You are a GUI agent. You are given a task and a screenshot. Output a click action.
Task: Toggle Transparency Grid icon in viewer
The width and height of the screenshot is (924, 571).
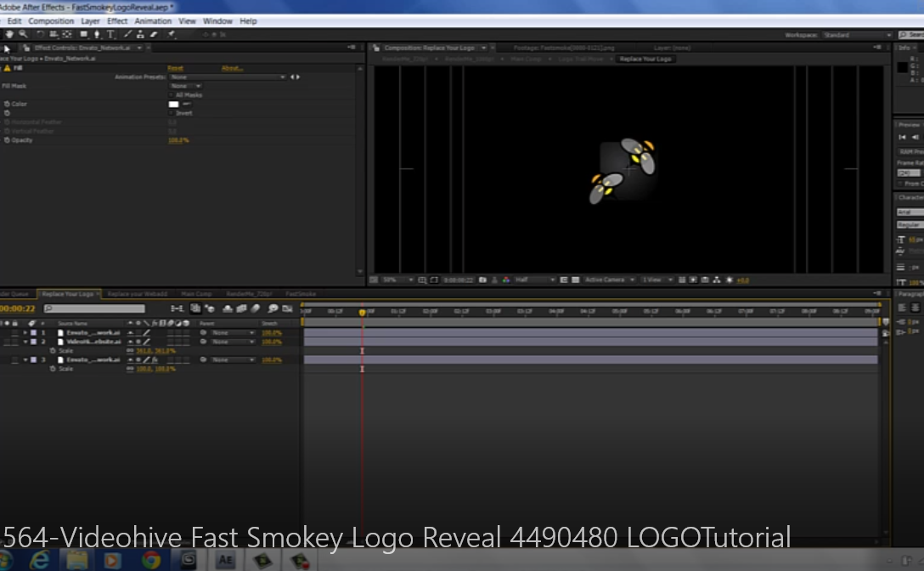[x=576, y=280]
